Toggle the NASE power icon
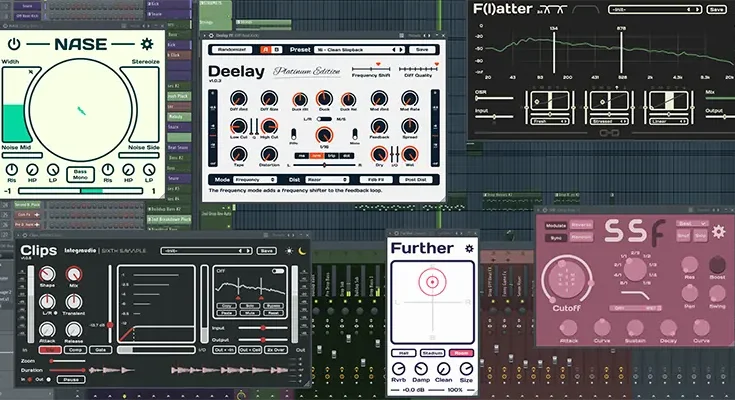The image size is (735, 400). click(14, 44)
